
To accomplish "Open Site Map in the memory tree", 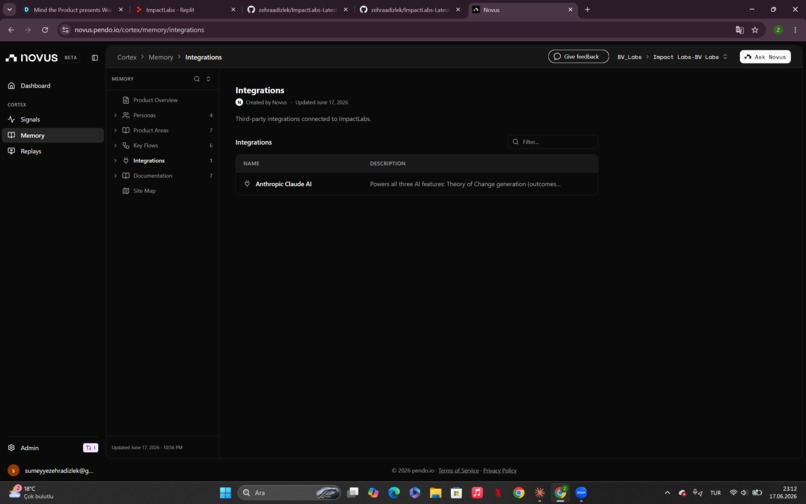I will coord(144,191).
